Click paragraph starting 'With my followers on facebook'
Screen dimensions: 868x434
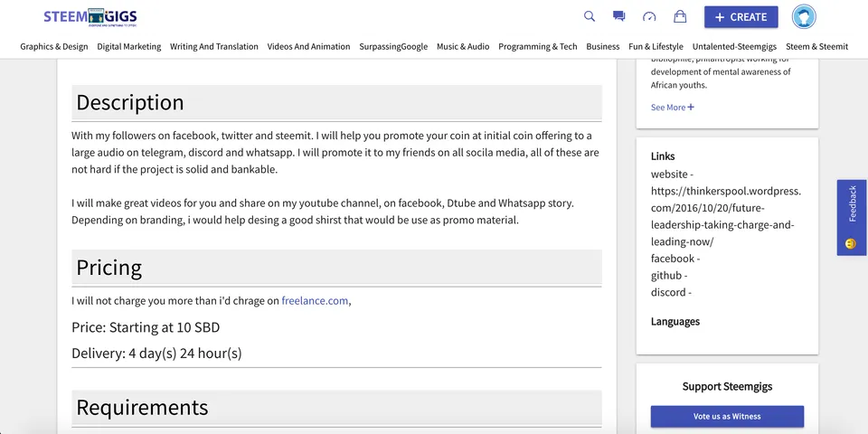tap(335, 152)
